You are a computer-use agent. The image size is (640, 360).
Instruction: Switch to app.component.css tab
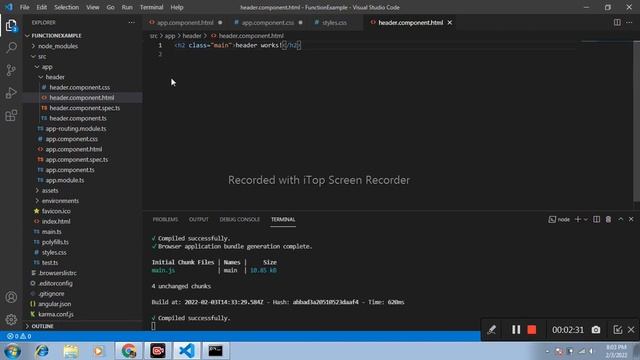[267, 22]
